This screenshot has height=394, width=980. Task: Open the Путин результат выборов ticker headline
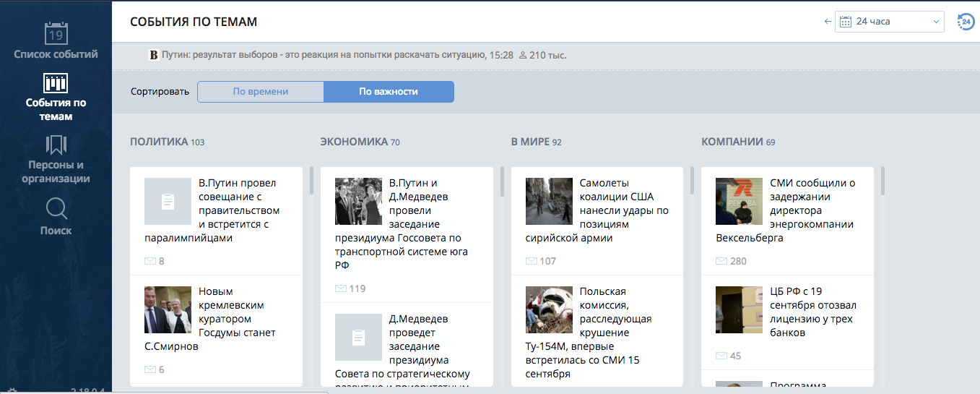324,55
